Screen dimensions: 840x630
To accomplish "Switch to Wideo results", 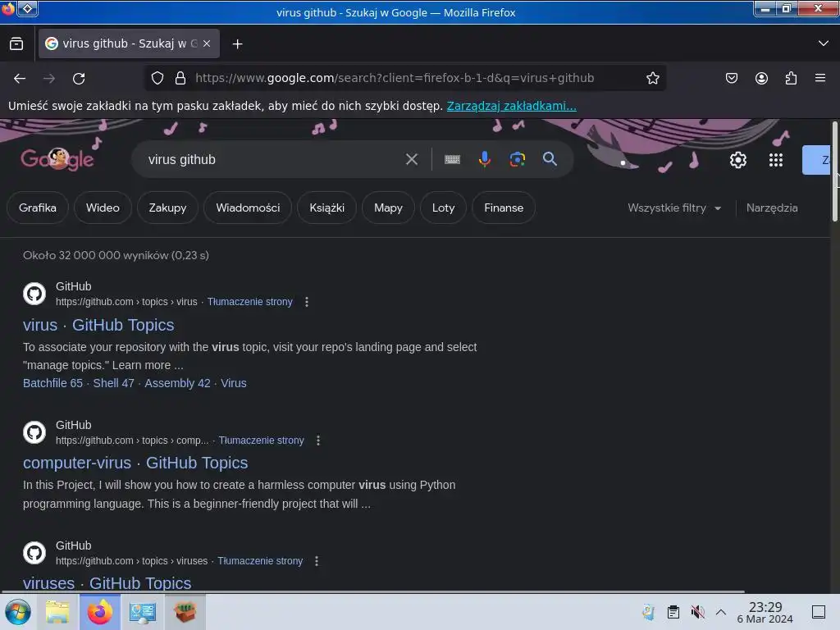I will pyautogui.click(x=103, y=208).
